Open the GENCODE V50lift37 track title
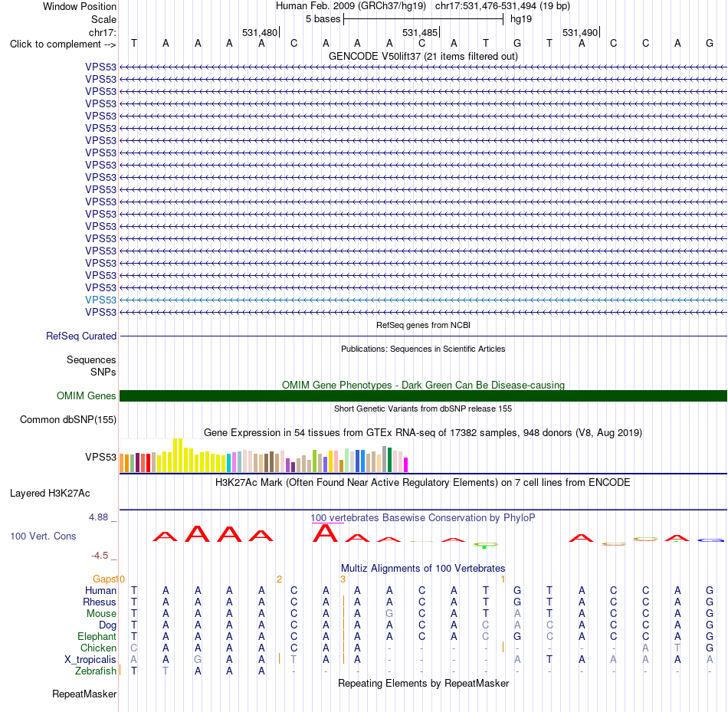728x712 pixels. (x=423, y=56)
